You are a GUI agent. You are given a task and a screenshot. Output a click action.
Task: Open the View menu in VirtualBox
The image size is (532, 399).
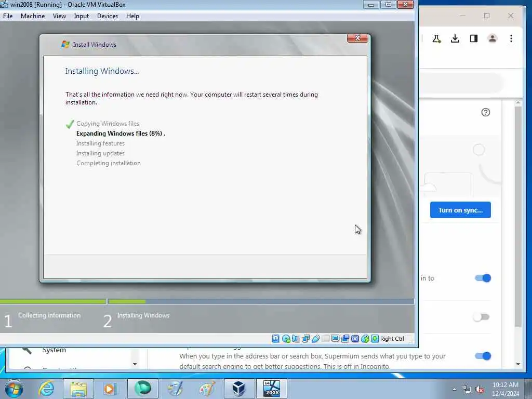(59, 16)
